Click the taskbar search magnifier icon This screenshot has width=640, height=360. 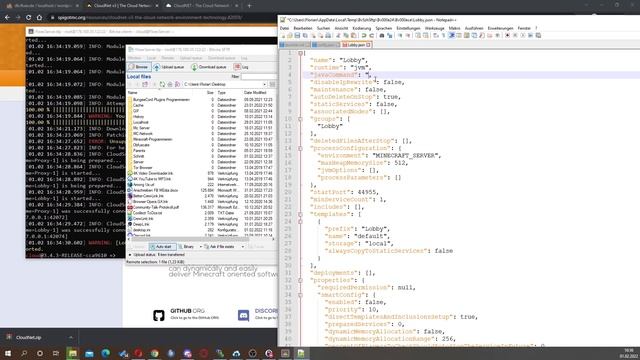click(24, 353)
